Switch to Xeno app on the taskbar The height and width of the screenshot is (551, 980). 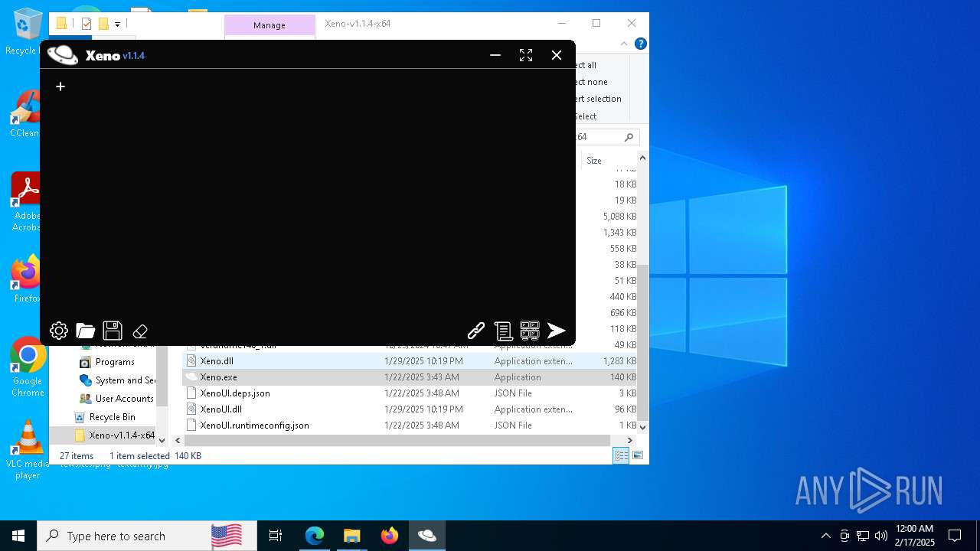(x=427, y=536)
